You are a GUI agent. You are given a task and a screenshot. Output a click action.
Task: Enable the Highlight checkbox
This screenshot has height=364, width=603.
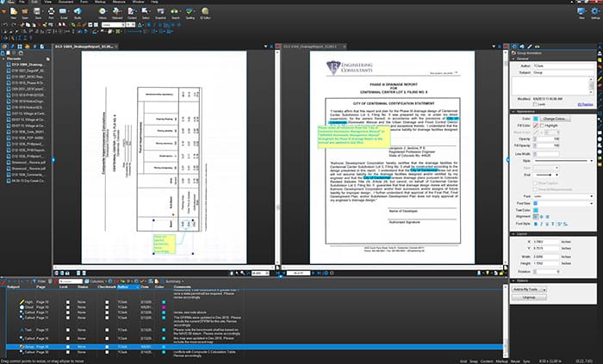pos(542,126)
